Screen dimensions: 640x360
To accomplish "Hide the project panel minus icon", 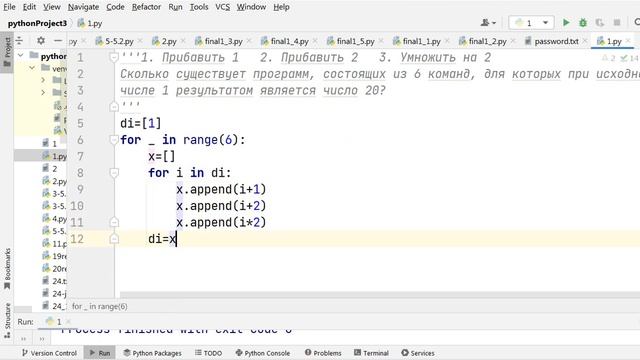I will pyautogui.click(x=58, y=41).
